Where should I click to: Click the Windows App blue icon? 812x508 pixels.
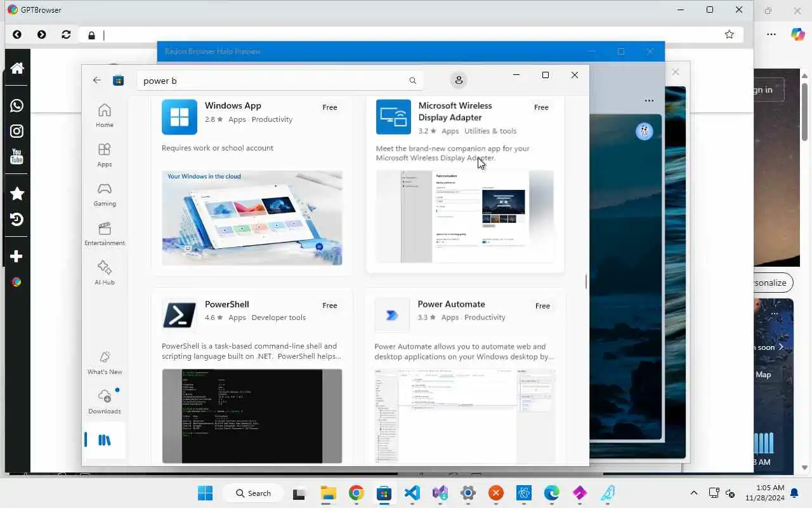click(x=180, y=117)
